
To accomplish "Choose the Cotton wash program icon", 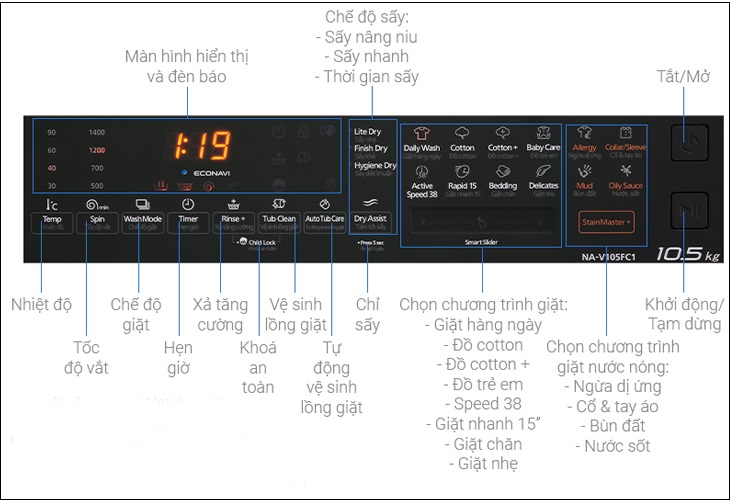I will (x=462, y=133).
